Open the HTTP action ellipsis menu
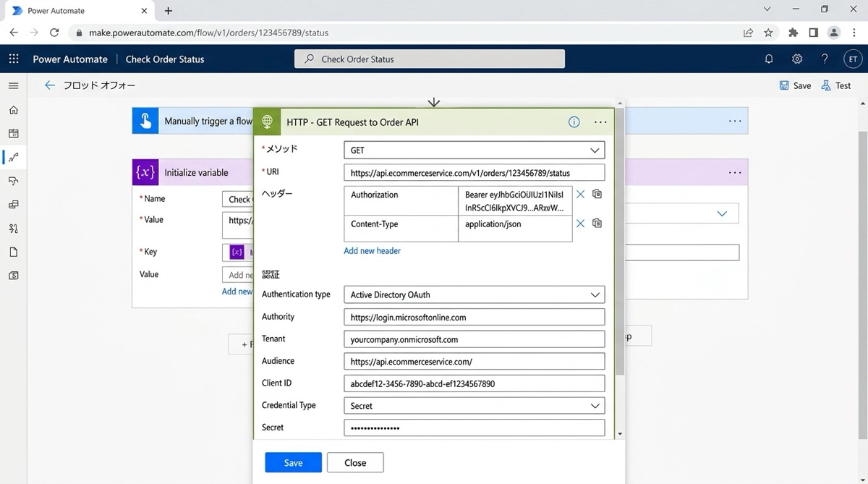 click(600, 122)
